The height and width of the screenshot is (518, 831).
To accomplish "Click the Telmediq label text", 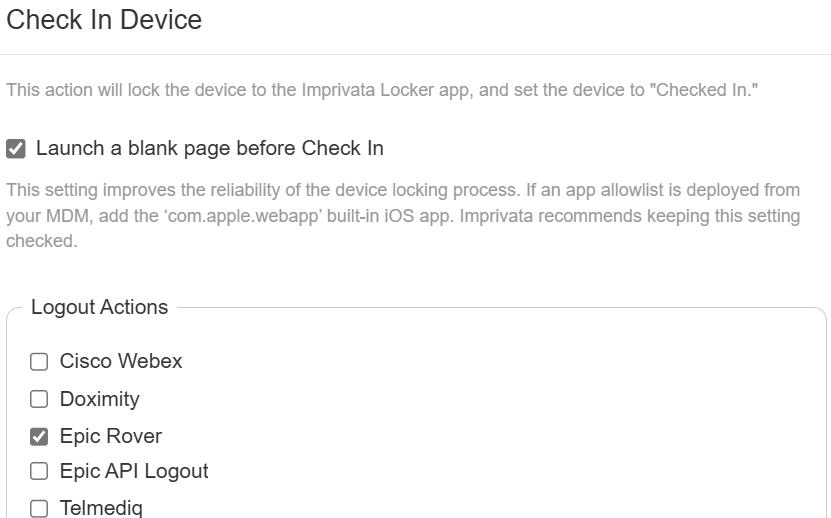I will pos(101,508).
